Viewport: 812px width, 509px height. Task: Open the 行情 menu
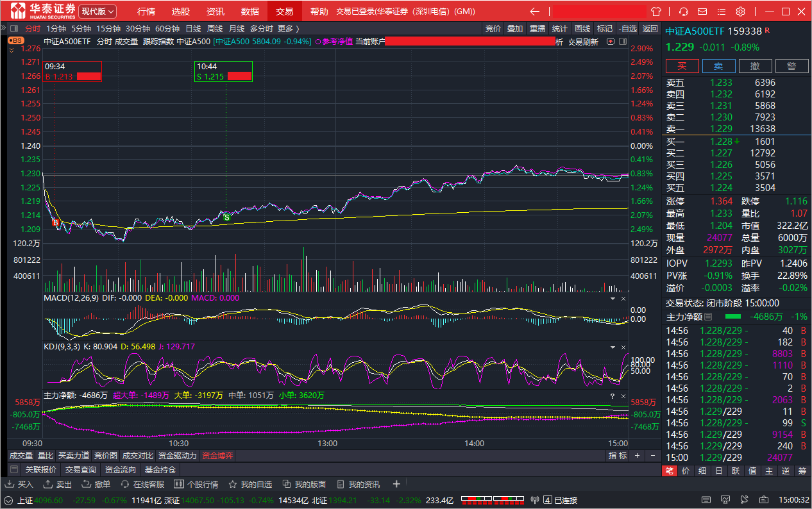tap(146, 12)
